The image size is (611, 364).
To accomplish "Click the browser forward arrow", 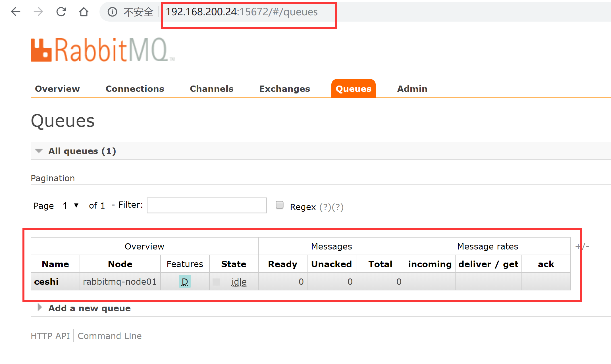I will coord(38,12).
